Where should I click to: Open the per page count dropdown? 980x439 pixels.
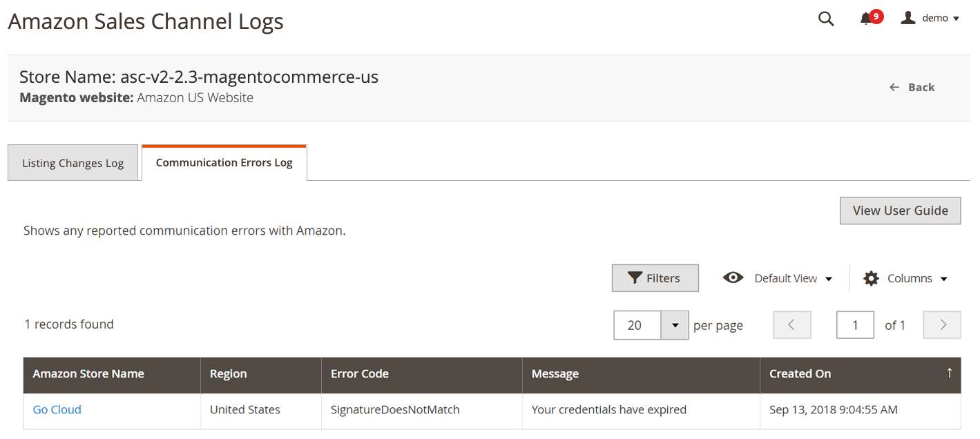click(x=675, y=325)
